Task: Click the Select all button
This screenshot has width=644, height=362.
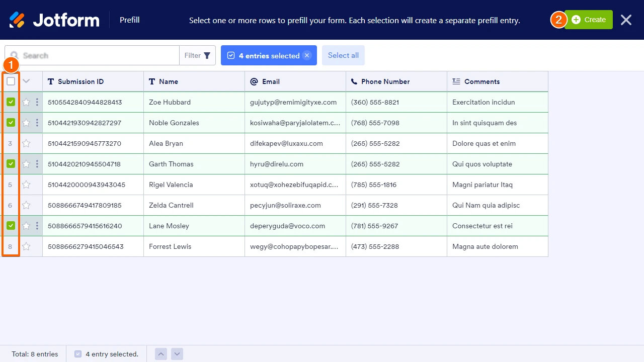Action: 343,55
